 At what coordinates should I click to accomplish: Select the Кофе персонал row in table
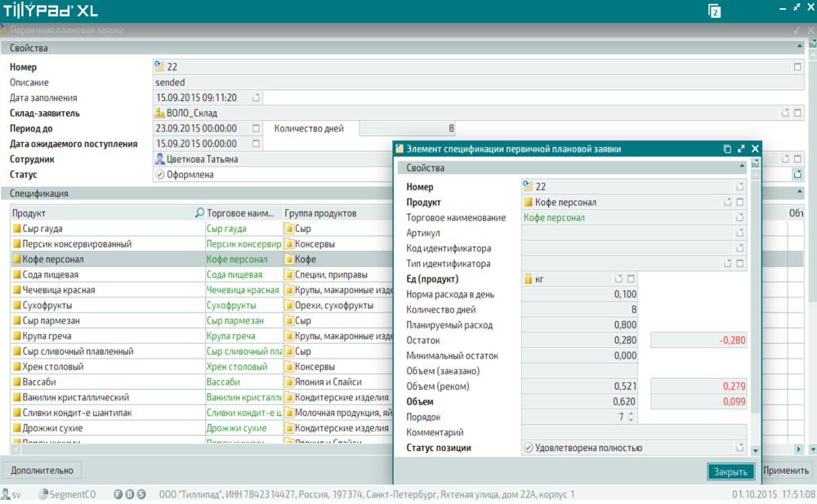[x=98, y=259]
